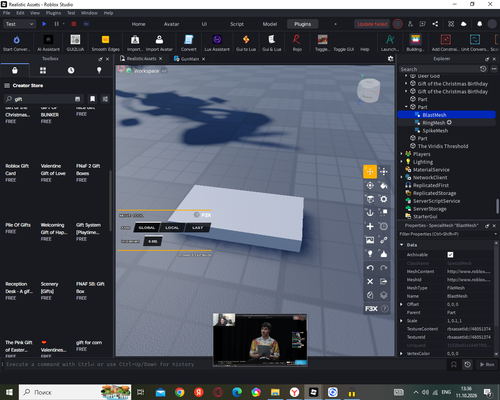
Task: Open the F3X help question mark
Action: click(384, 309)
